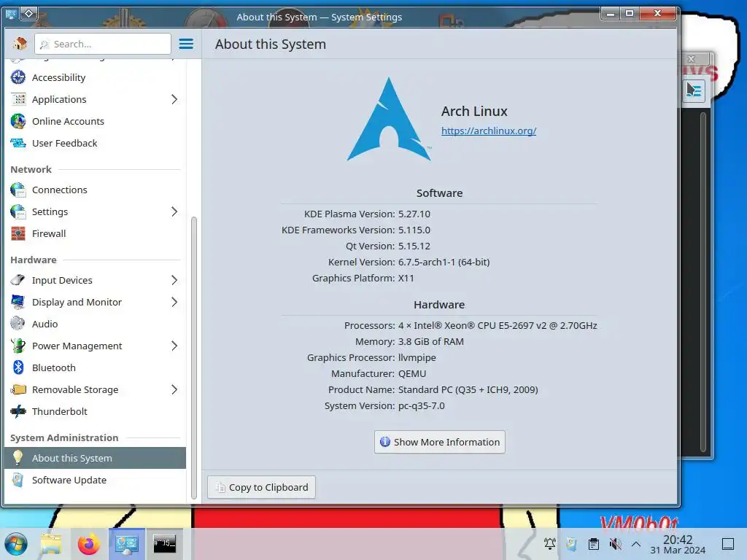
Task: Click the Graphics Processor value llvmpipe
Action: (417, 357)
